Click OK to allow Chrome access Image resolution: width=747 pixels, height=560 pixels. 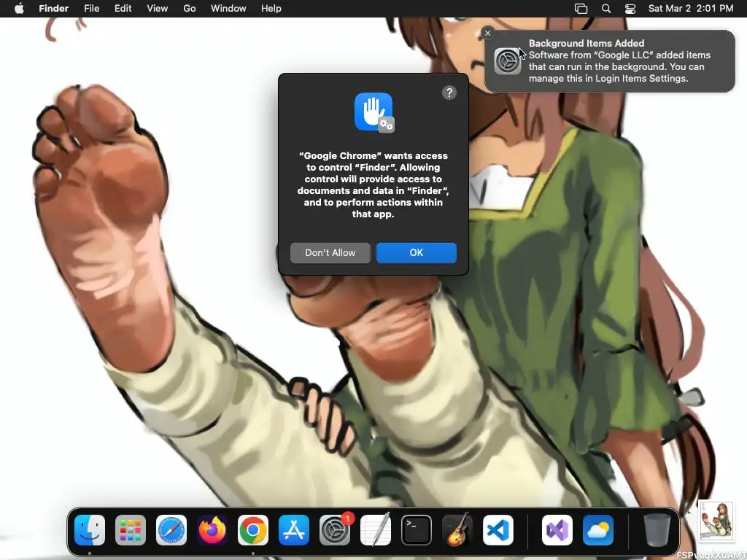(417, 253)
